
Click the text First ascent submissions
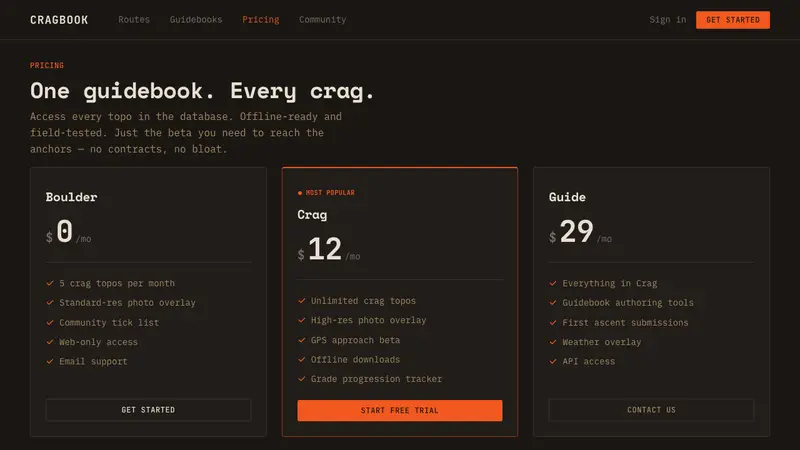pyautogui.click(x=626, y=322)
